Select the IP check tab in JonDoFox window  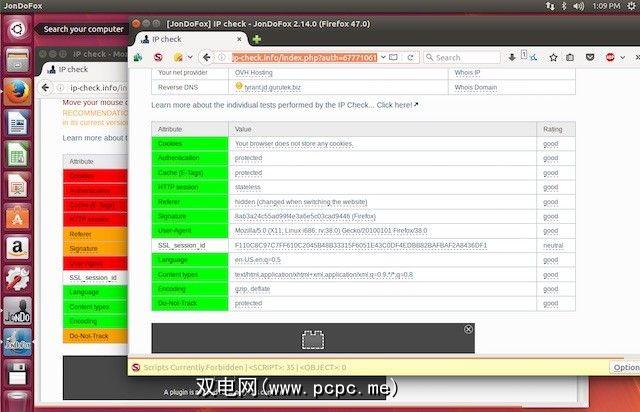(191, 39)
